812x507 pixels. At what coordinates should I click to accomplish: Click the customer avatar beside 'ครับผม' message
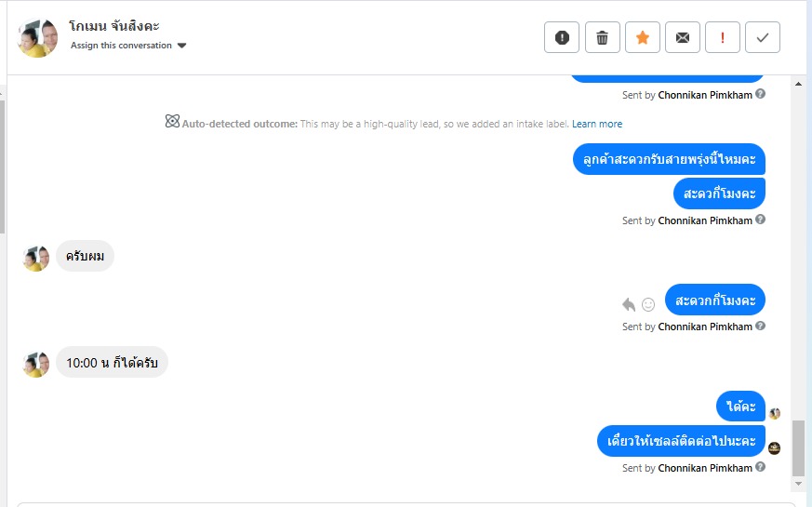[x=36, y=258]
